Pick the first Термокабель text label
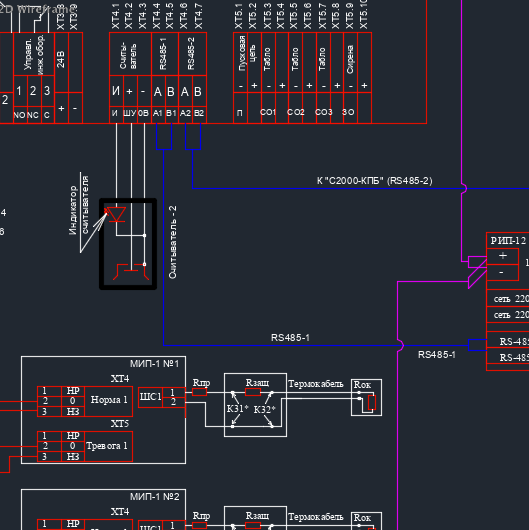This screenshot has height=530, width=529. pyautogui.click(x=316, y=384)
